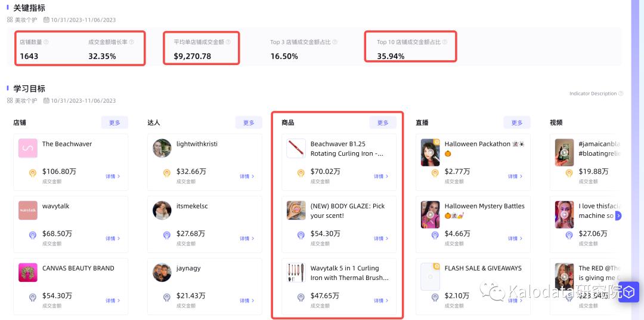This screenshot has width=644, height=320.
Task: Click Wavytalk 5 in 1 Curling Iron image
Action: pyautogui.click(x=296, y=272)
